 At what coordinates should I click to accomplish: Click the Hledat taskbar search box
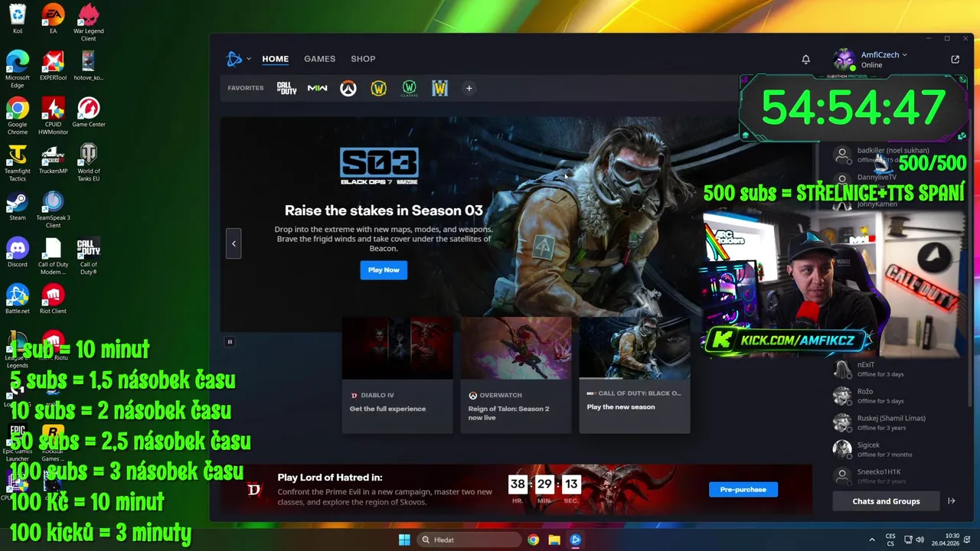(469, 540)
